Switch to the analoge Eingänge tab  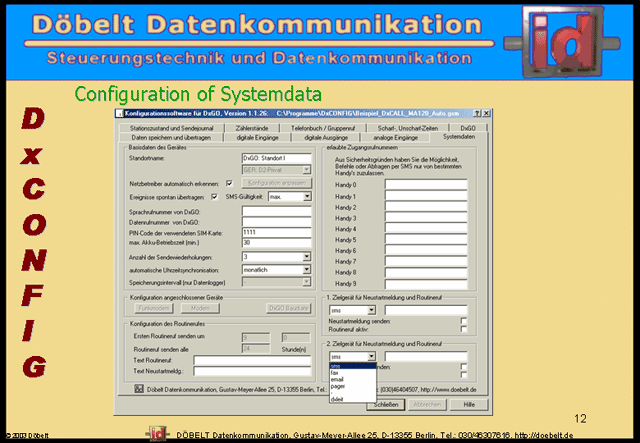point(396,138)
